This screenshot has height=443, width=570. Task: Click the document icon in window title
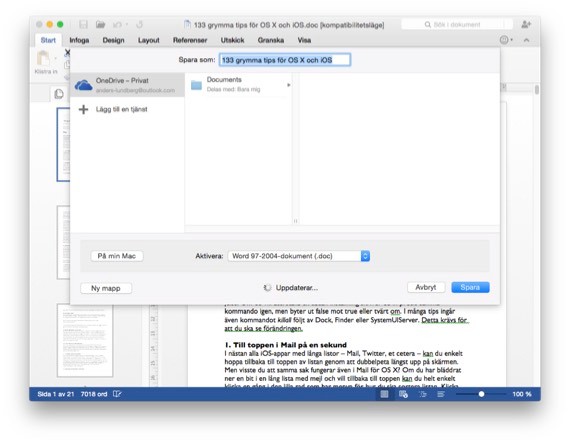coord(187,24)
